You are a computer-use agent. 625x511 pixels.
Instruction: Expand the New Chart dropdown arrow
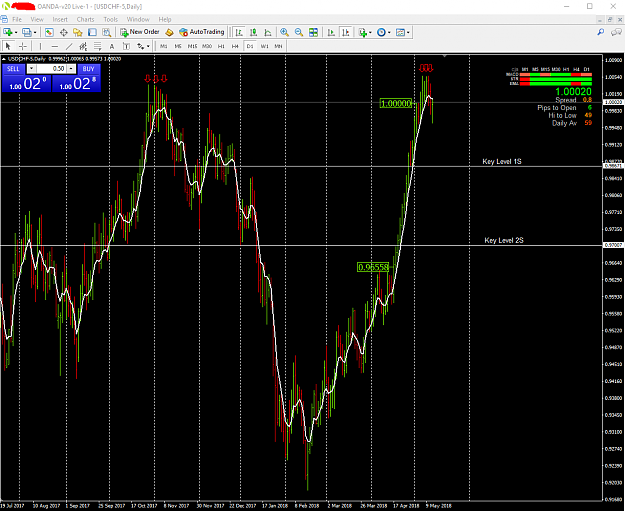point(16,32)
